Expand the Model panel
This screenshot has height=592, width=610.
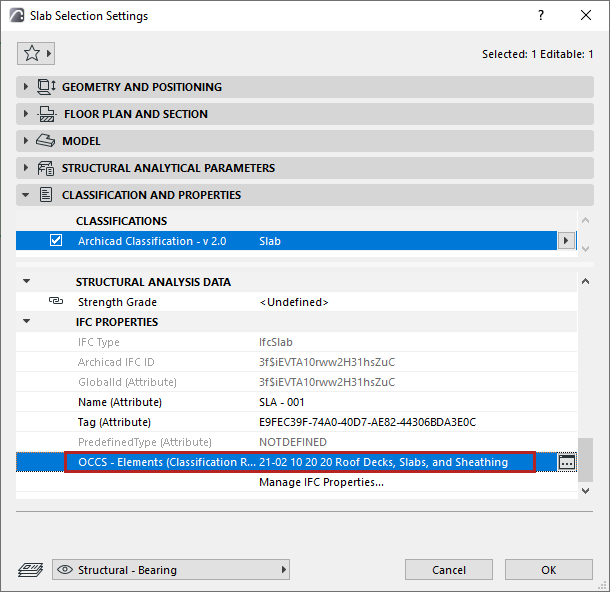26,141
